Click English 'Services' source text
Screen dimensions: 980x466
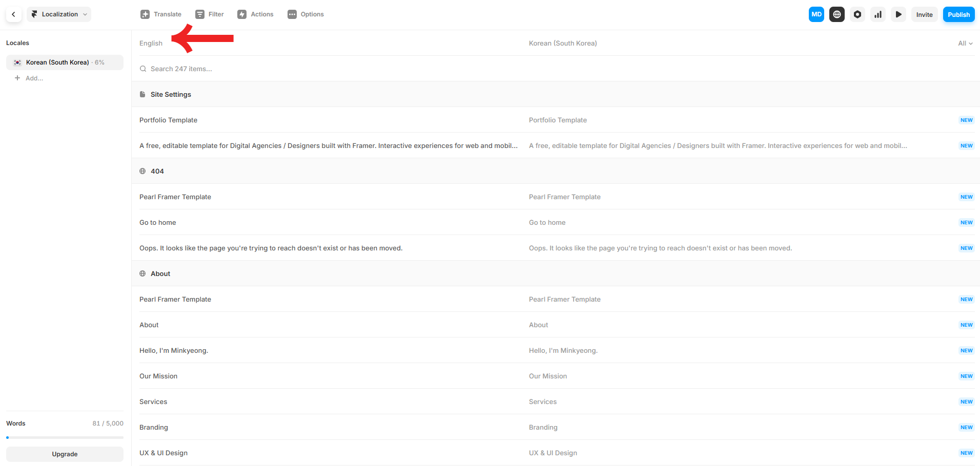(x=153, y=401)
